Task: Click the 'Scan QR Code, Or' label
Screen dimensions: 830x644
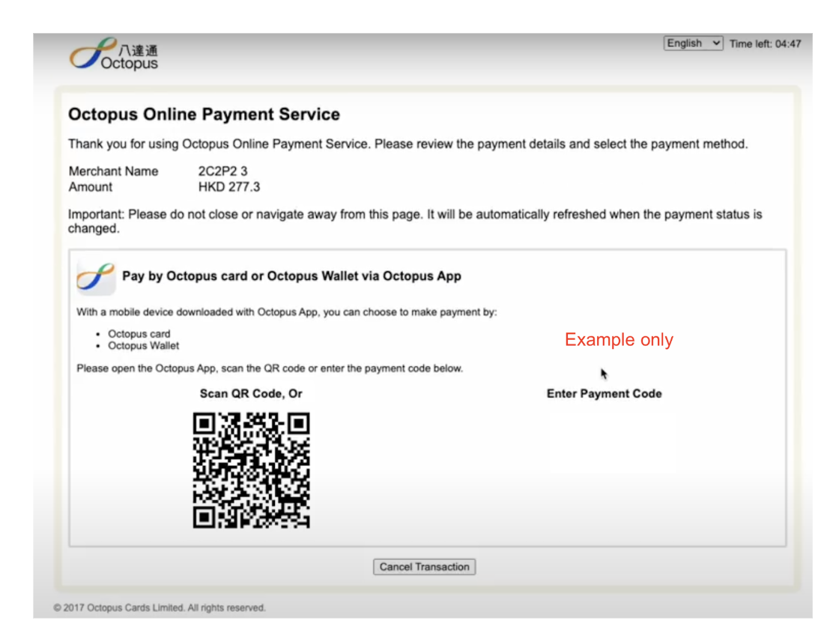Action: pyautogui.click(x=251, y=394)
